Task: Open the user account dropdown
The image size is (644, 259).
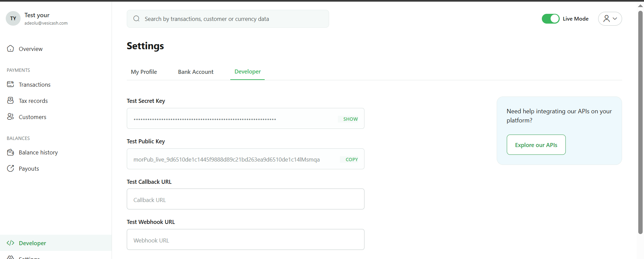Action: (x=610, y=19)
